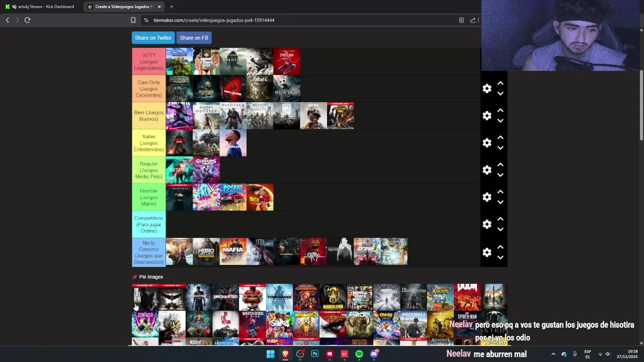Viewport: 644px width, 362px height.
Task: Open settings gear for Bien tier row
Action: [x=487, y=116]
